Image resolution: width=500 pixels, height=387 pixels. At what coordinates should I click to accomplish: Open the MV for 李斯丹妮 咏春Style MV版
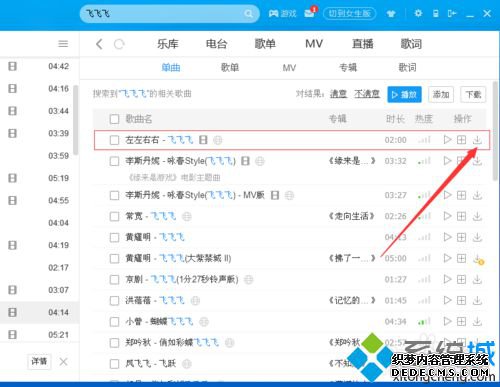point(275,195)
